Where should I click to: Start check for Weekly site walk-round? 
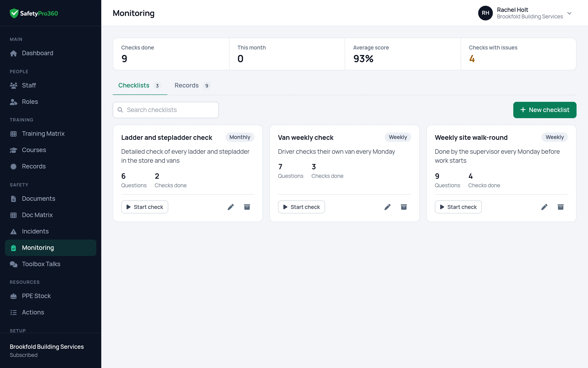[458, 207]
